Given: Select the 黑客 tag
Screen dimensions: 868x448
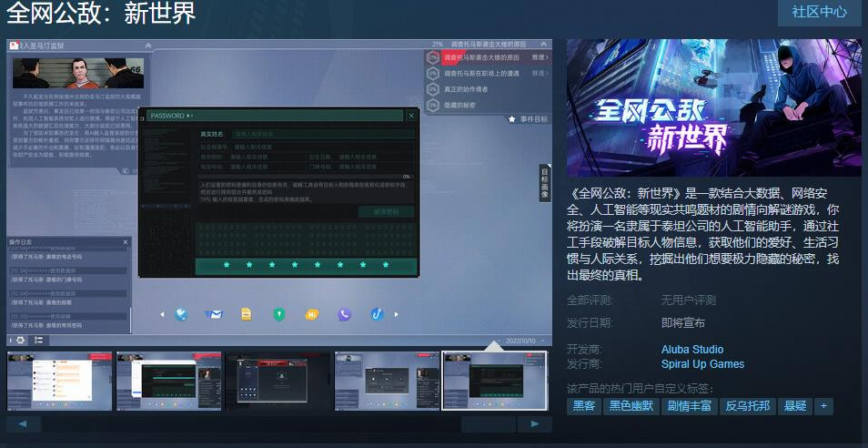Looking at the screenshot, I should click(x=584, y=406).
